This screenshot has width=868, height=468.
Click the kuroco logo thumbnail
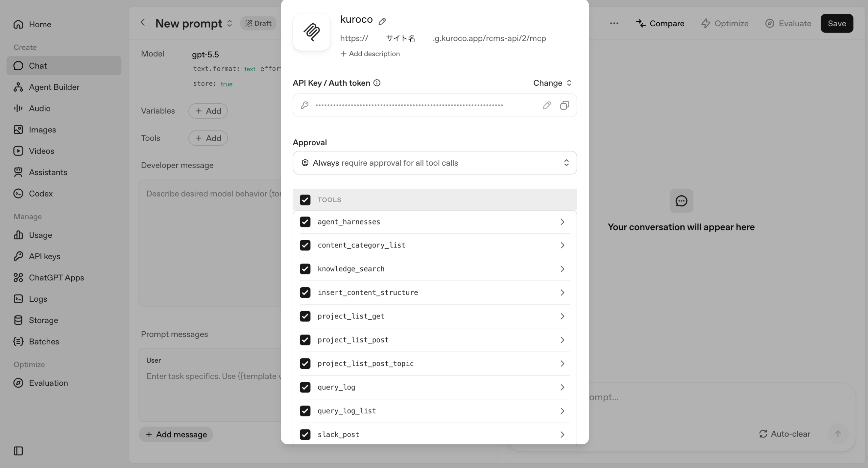tap(311, 32)
